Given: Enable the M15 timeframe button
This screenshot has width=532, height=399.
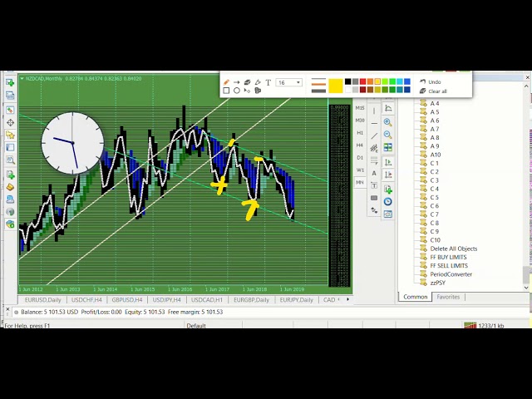Looking at the screenshot, I should (360, 107).
